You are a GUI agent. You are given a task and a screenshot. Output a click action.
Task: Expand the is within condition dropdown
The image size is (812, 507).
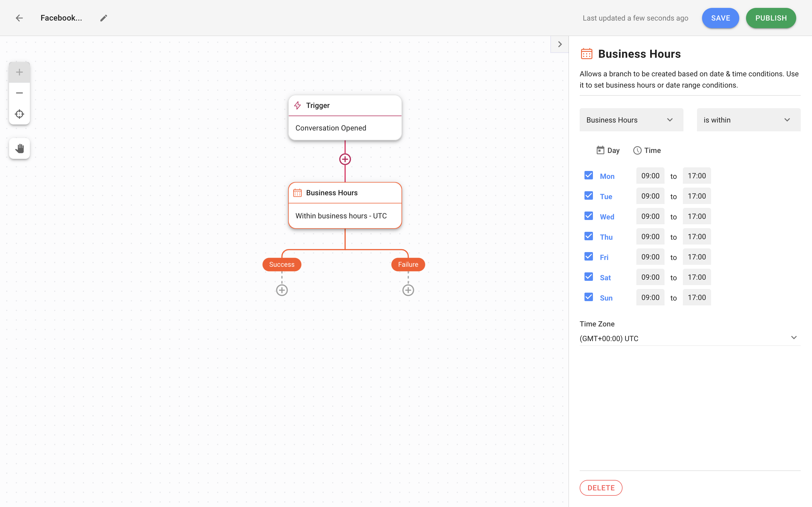click(749, 120)
